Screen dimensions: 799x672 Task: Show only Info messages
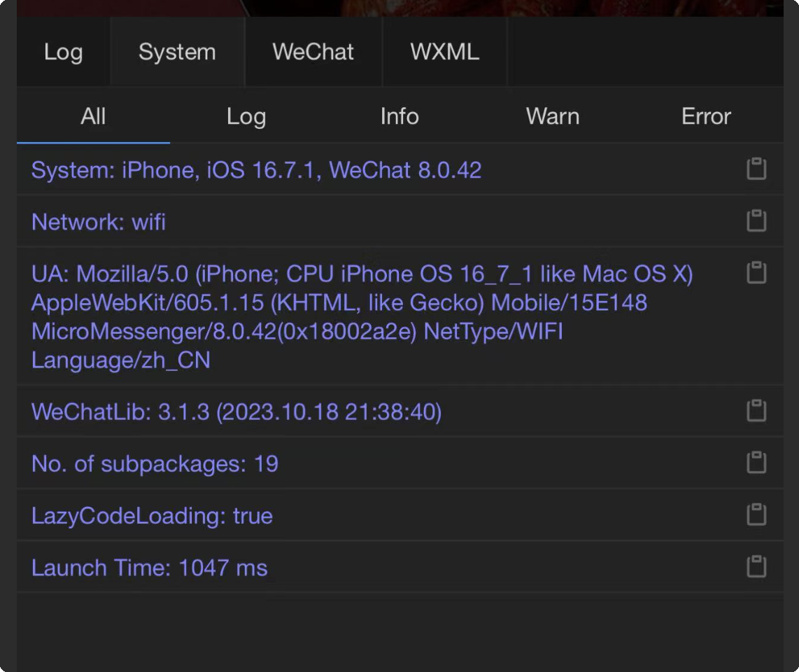coord(399,116)
